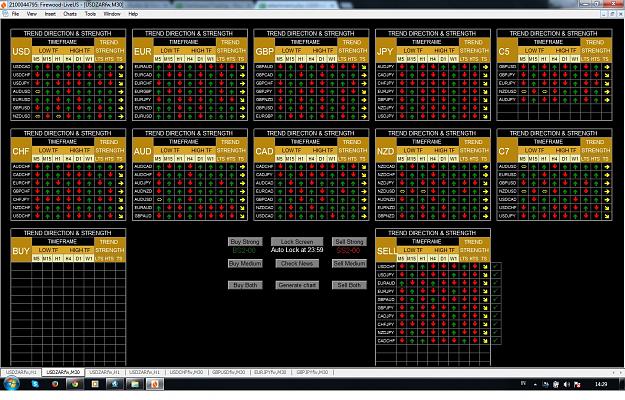The image size is (625, 400).
Task: Select the USDZARfw,M30 chart tab
Action: 63,372
